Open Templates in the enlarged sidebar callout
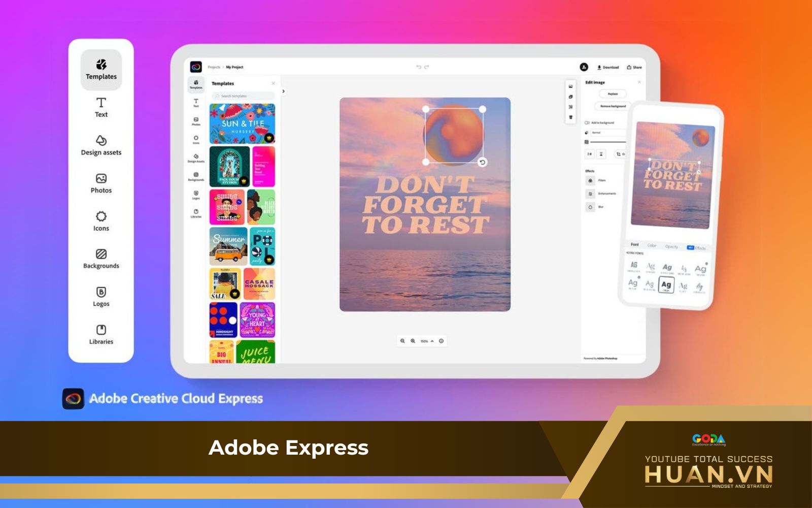This screenshot has width=812, height=508. pyautogui.click(x=101, y=70)
